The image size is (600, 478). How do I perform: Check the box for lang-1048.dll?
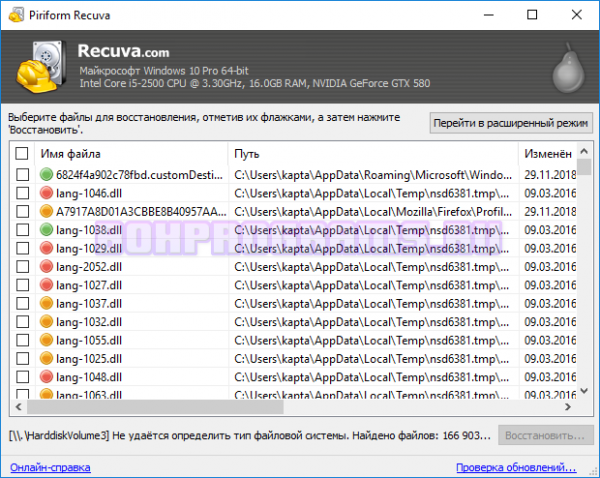pyautogui.click(x=23, y=377)
